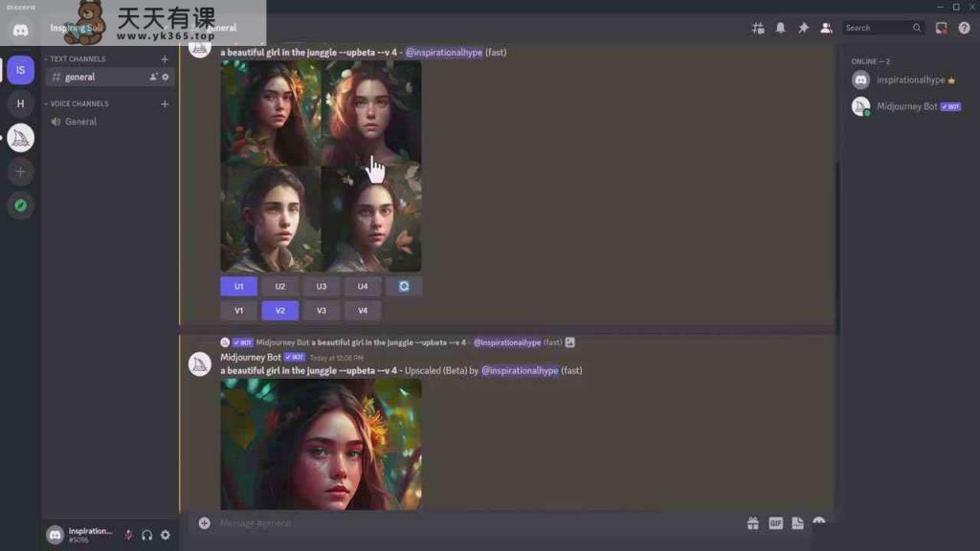980x551 pixels.
Task: Open the four-image jungle girl grid
Action: point(321,166)
